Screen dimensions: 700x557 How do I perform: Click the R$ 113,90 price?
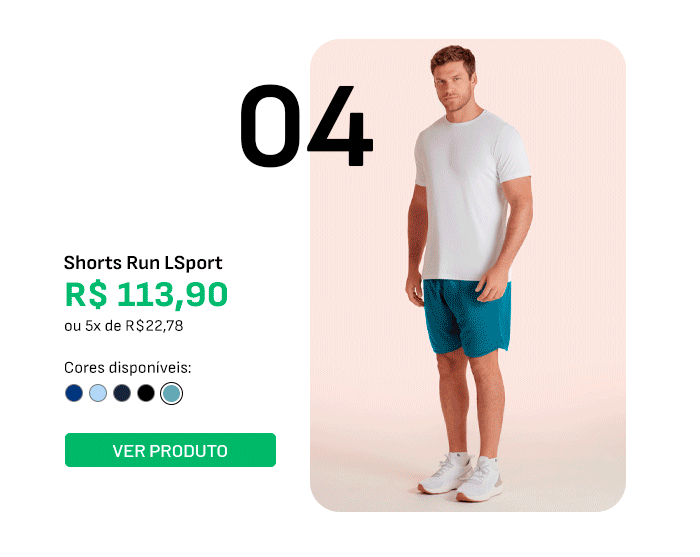pyautogui.click(x=146, y=295)
